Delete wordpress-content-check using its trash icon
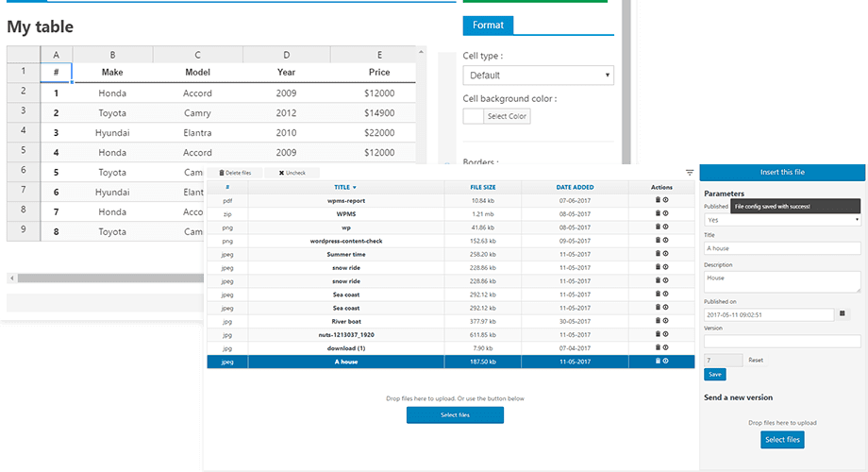This screenshot has width=868, height=472. [x=658, y=240]
